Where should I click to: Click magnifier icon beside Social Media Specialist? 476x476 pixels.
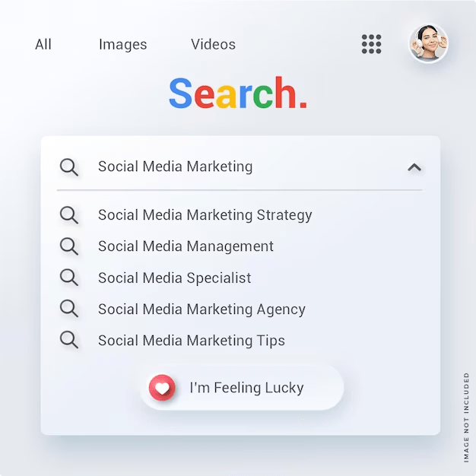pos(69,278)
